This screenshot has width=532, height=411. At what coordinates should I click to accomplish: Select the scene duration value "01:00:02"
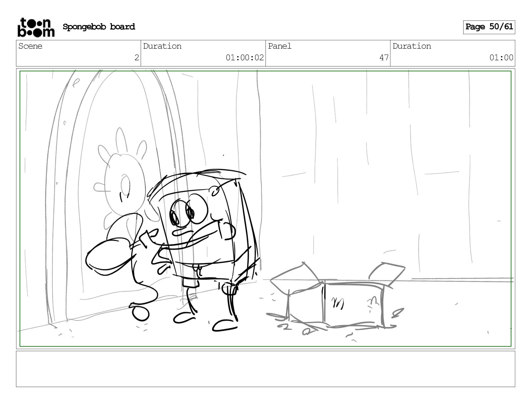(x=245, y=58)
